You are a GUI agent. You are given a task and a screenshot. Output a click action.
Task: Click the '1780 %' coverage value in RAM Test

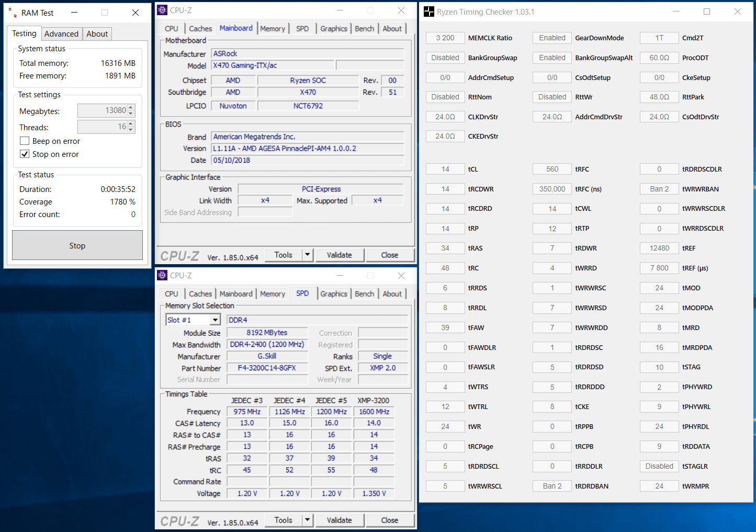tap(123, 202)
